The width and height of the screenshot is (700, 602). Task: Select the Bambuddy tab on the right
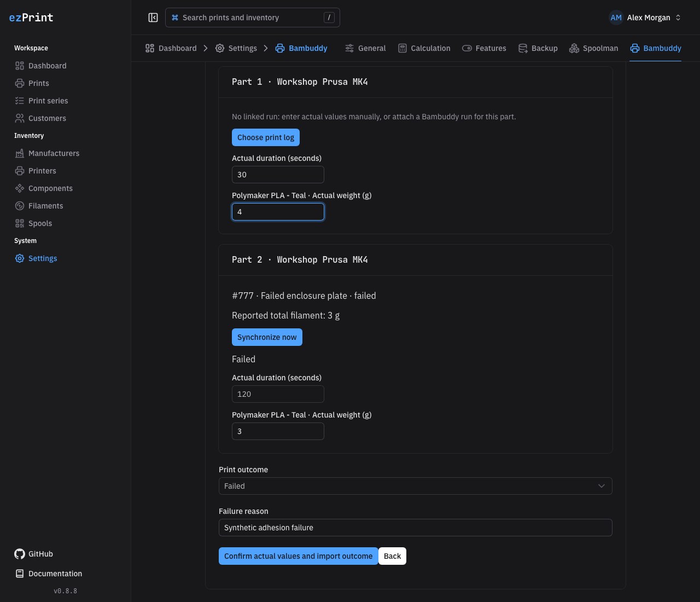[x=656, y=48]
